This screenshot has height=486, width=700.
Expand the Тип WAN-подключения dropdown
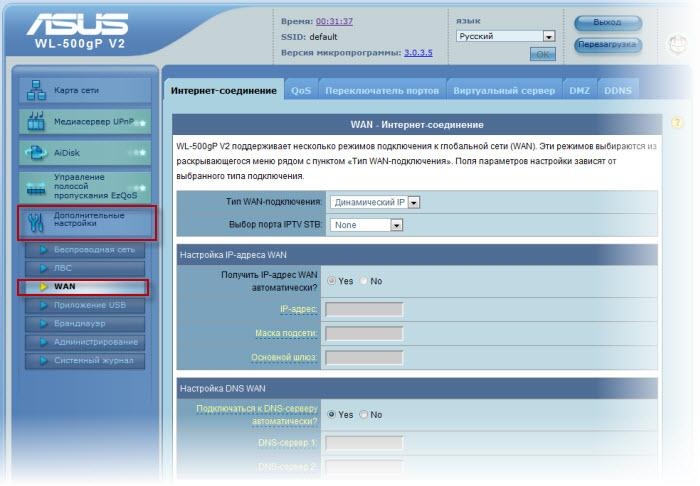[x=414, y=202]
